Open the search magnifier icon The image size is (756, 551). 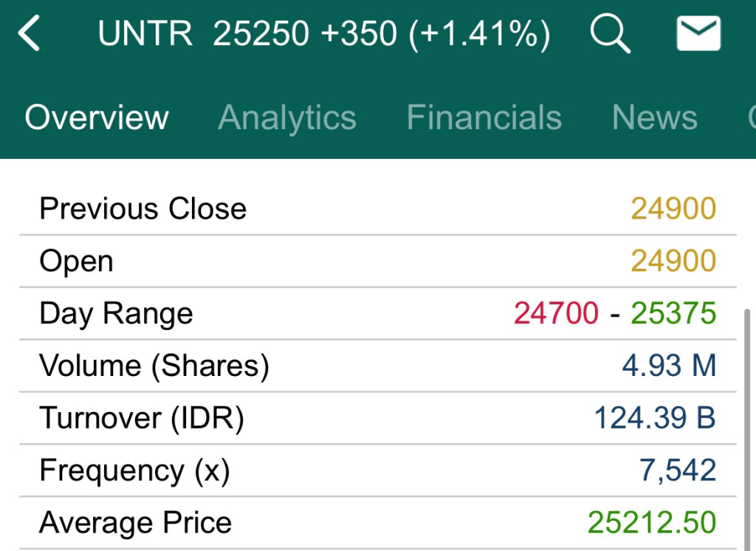point(610,35)
